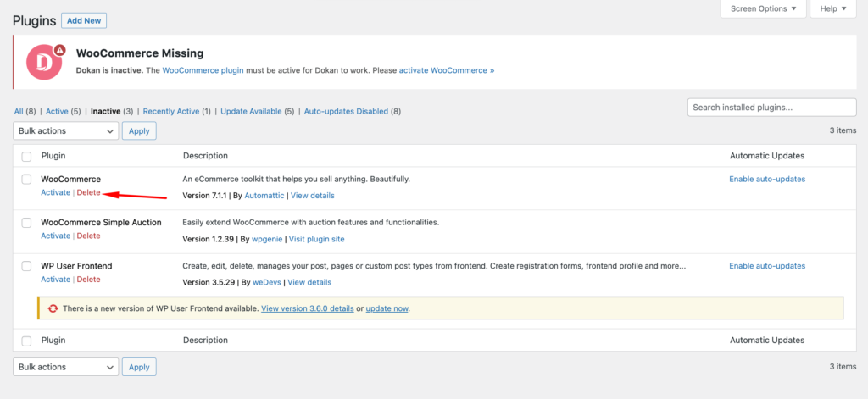Enable auto-updates for WooCommerce
The height and width of the screenshot is (399, 868).
click(x=766, y=180)
